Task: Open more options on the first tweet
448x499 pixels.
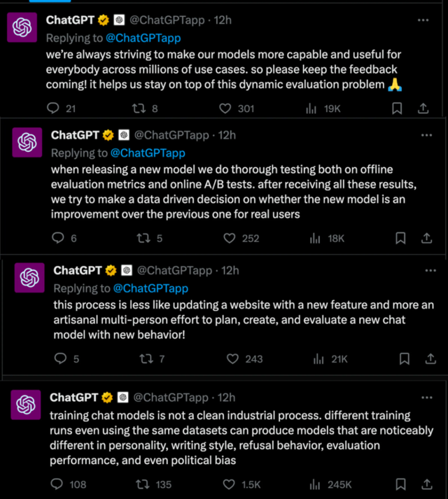Action: [423, 20]
